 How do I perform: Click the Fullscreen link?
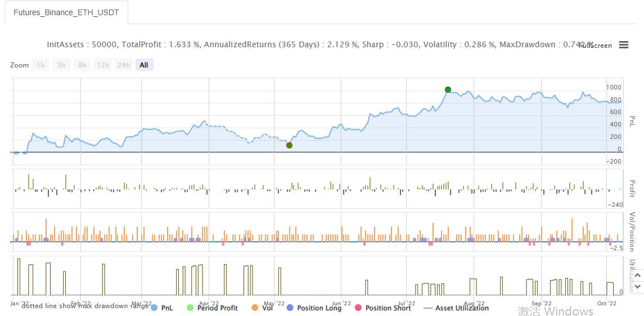(x=596, y=46)
